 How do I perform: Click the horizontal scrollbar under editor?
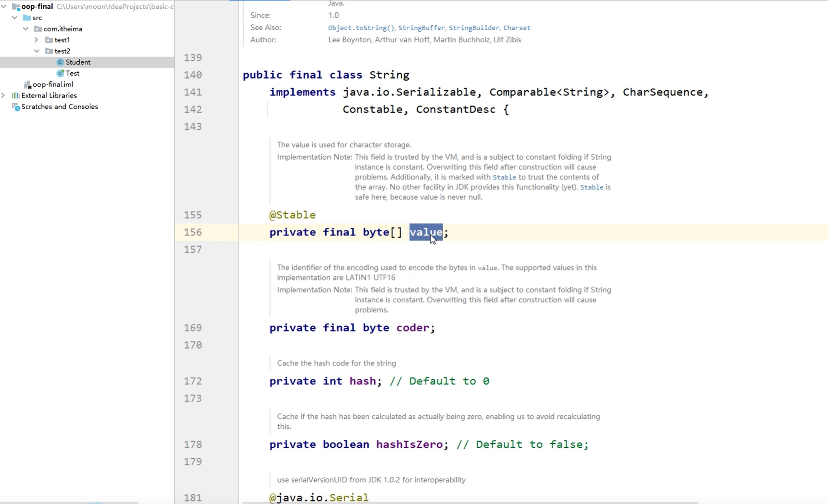pyautogui.click(x=470, y=502)
